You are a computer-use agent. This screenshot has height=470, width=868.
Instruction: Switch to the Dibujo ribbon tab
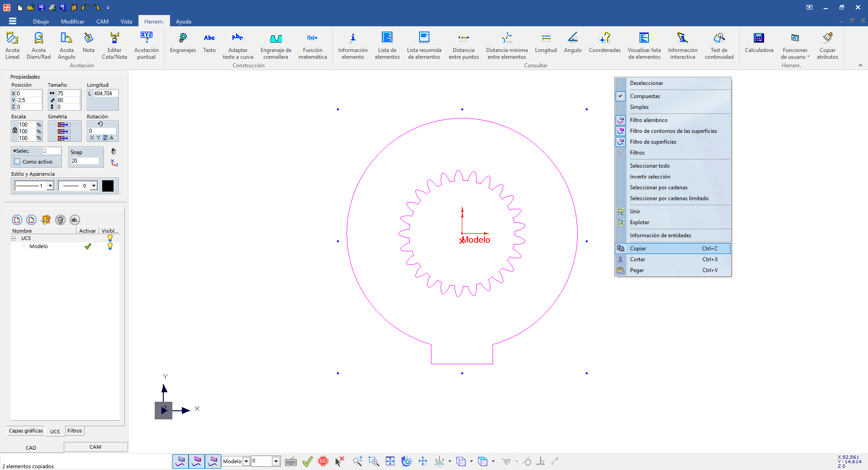tap(41, 22)
